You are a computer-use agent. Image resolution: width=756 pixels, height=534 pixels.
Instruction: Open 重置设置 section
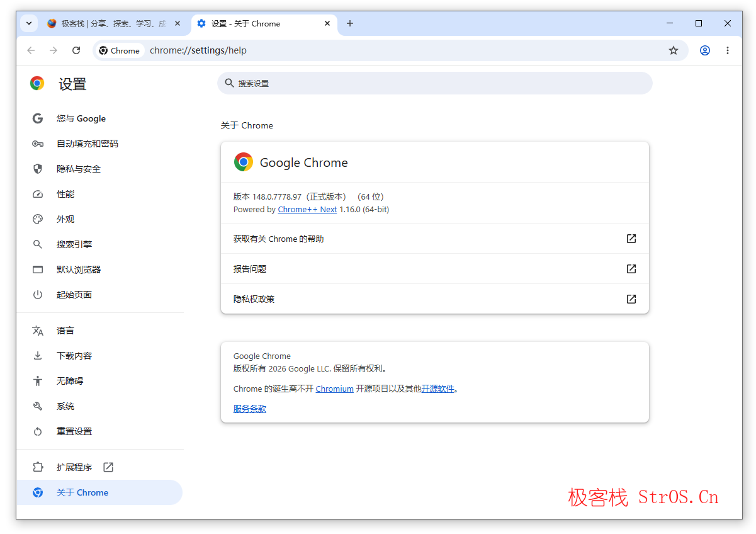99,431
